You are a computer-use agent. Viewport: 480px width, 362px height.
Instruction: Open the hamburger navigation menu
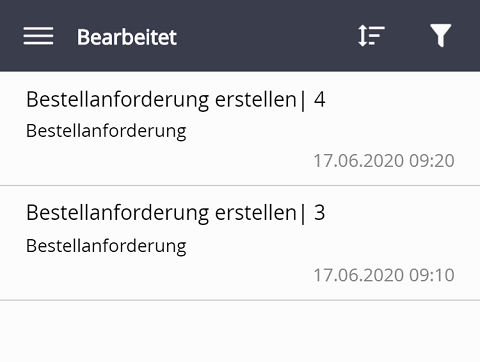pos(38,36)
